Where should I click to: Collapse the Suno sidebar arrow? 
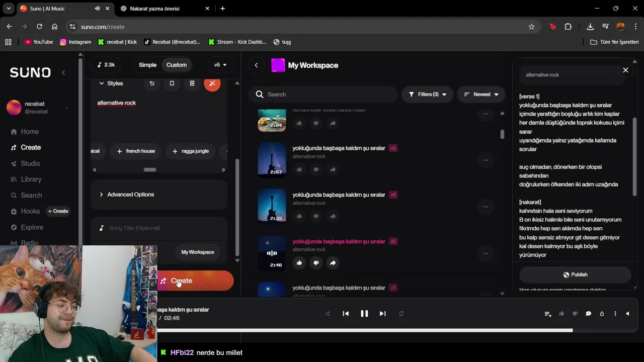click(x=63, y=72)
